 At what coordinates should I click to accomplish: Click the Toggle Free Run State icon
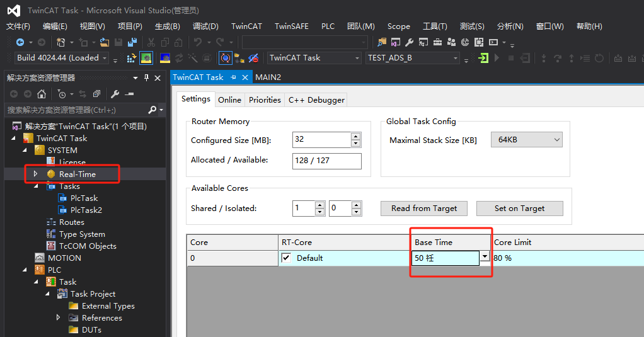(225, 59)
